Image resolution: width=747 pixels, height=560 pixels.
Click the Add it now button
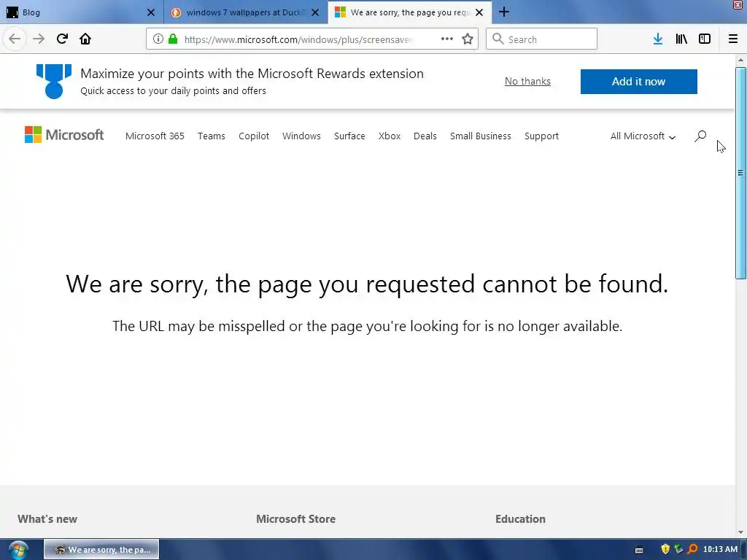coord(639,82)
